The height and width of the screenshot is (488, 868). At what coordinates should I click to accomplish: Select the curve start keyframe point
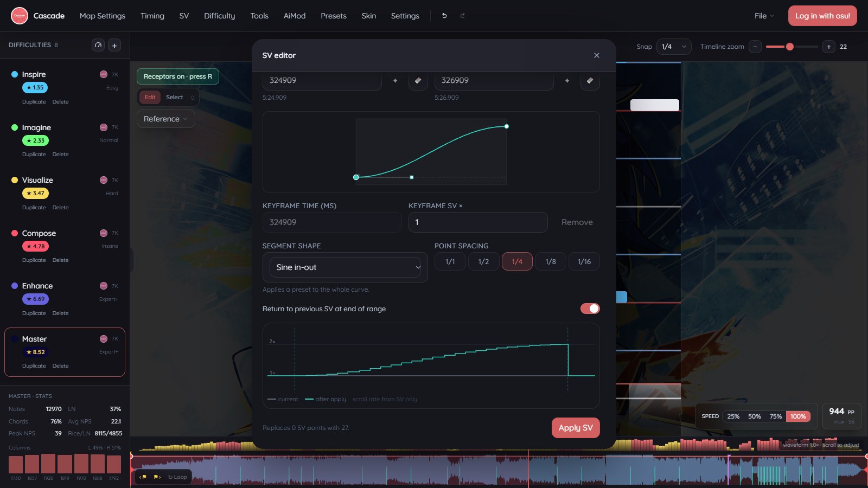pyautogui.click(x=356, y=177)
